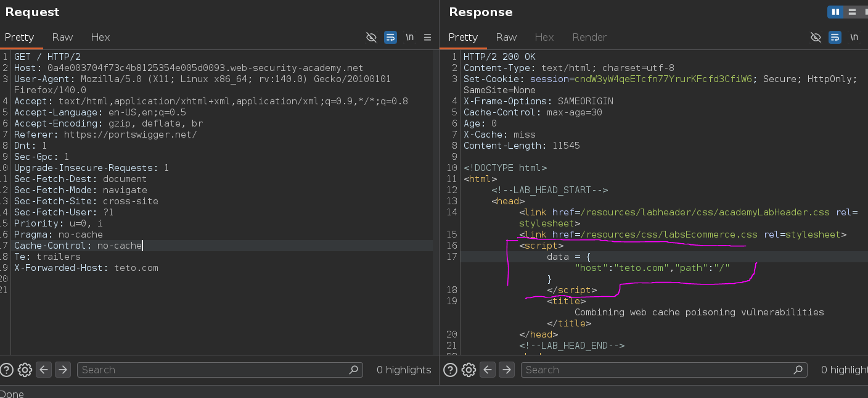Switch to Response Hex tab
The height and width of the screenshot is (398, 868).
click(544, 37)
